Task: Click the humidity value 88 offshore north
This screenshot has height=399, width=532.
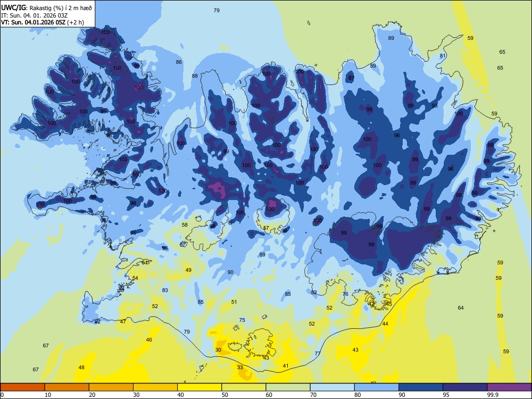Action: pyautogui.click(x=195, y=76)
